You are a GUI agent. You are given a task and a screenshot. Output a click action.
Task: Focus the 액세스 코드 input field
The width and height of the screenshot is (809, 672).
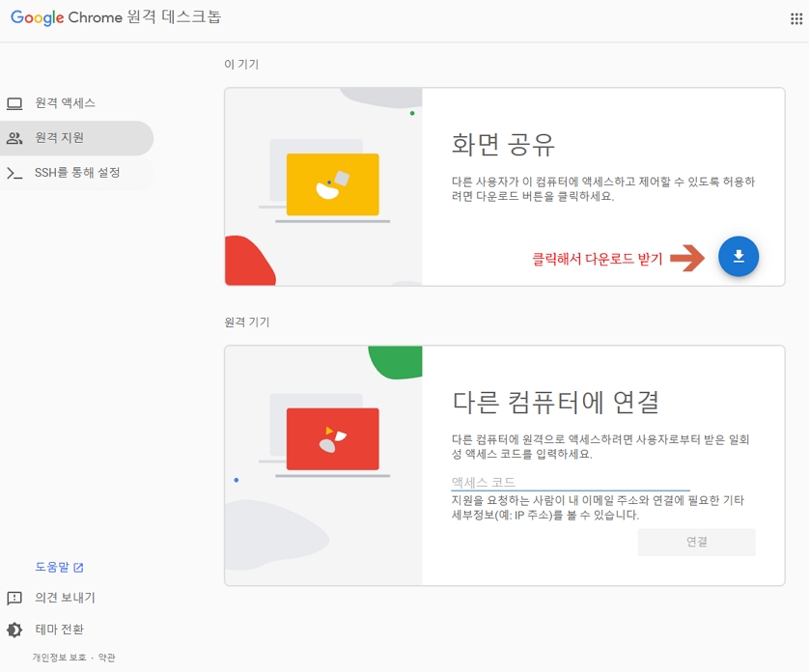(570, 482)
